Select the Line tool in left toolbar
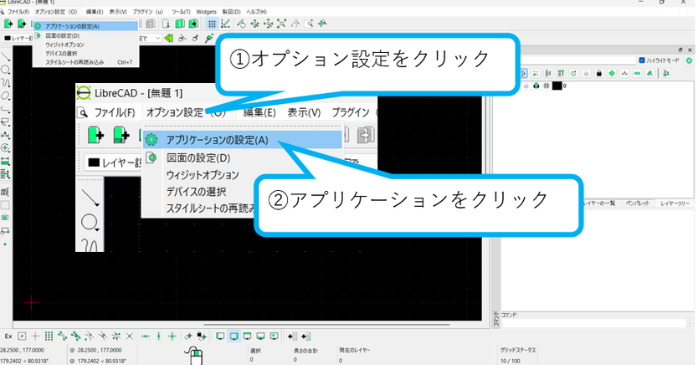The image size is (698, 365). 5,57
